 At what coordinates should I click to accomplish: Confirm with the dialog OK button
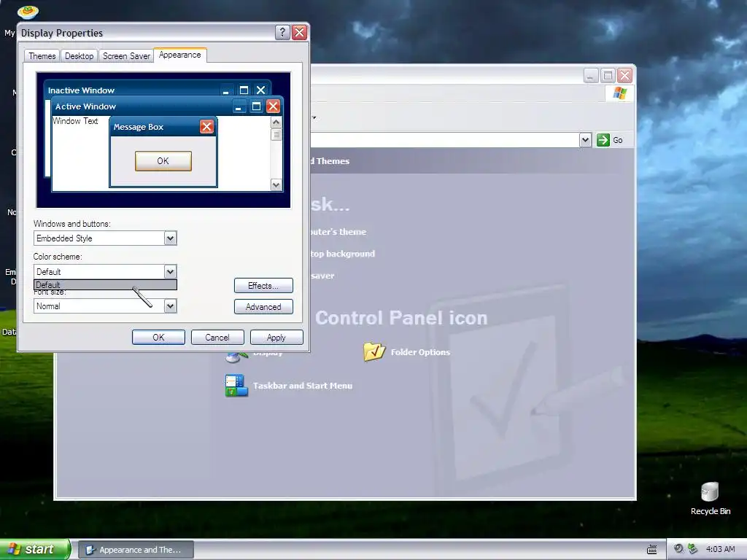point(158,337)
